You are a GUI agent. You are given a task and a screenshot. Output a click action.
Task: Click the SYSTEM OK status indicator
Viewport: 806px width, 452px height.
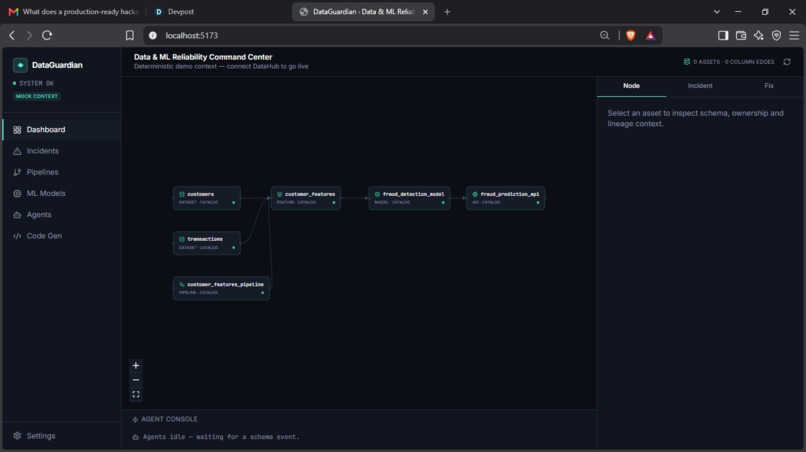[33, 83]
